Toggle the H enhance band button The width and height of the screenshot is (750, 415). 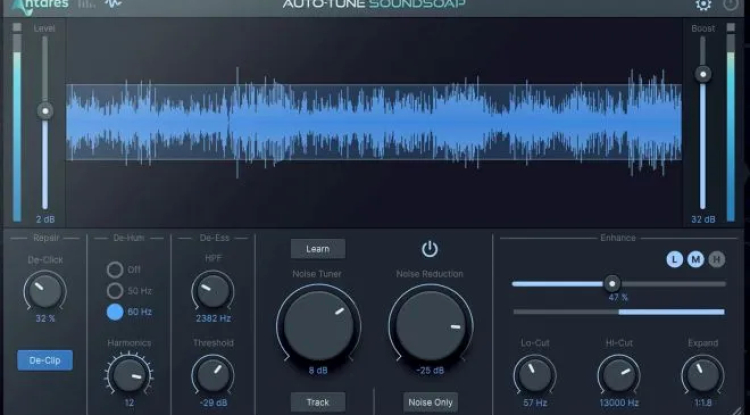pos(717,260)
